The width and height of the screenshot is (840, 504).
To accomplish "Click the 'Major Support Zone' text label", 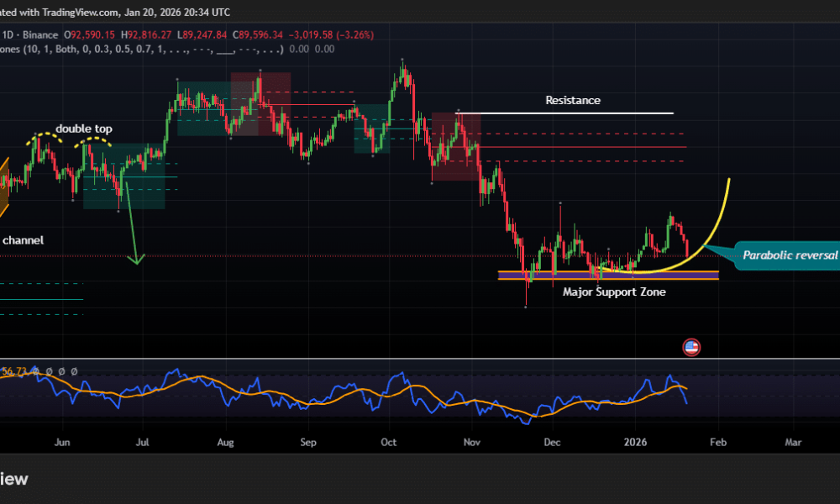I will coord(614,291).
